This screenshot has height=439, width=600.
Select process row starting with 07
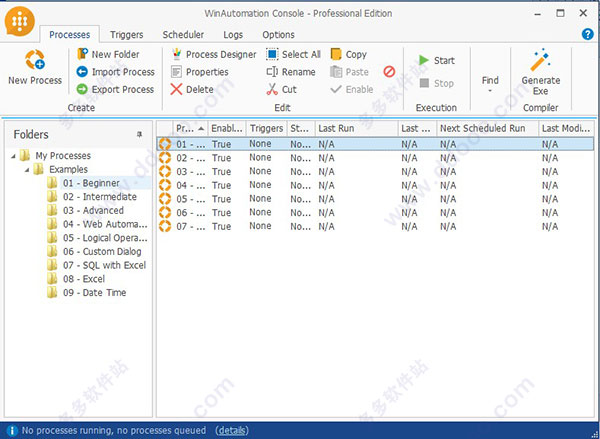(375, 226)
